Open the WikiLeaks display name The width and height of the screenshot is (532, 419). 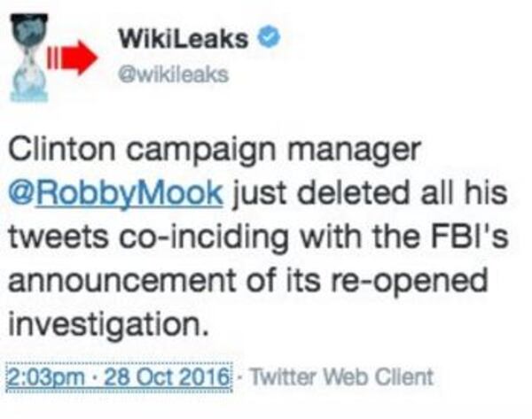click(x=184, y=39)
